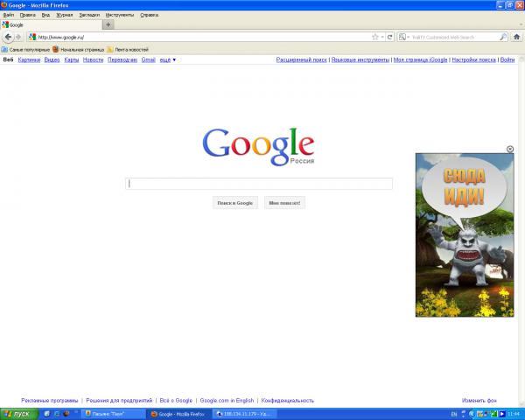Open the Новости link

coord(93,60)
